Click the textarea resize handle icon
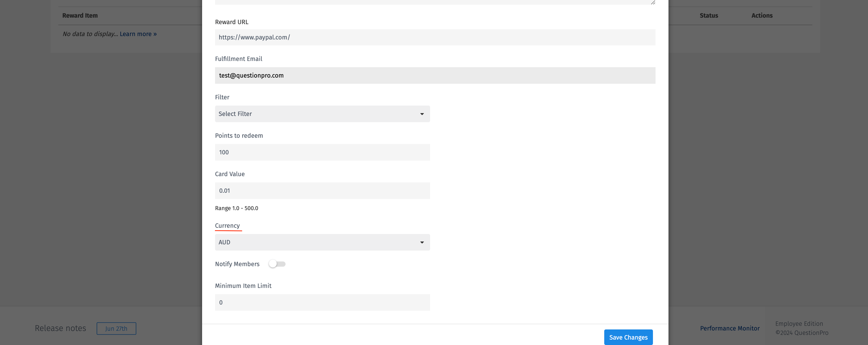 [653, 2]
